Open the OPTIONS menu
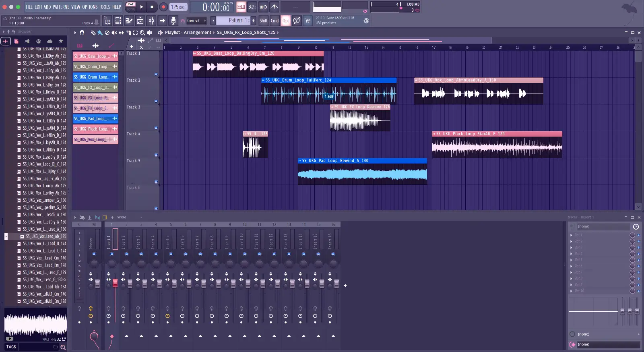This screenshot has width=644, height=352. (x=90, y=7)
